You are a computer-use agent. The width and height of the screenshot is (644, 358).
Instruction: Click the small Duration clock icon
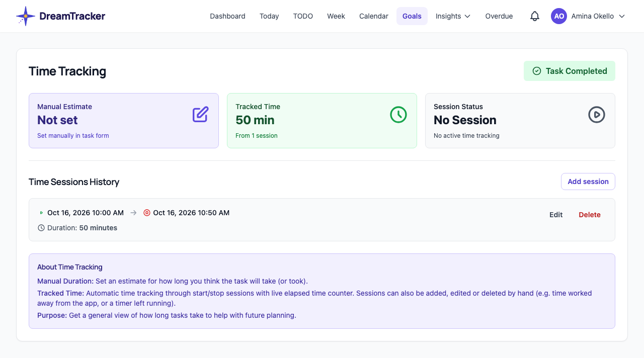click(41, 228)
